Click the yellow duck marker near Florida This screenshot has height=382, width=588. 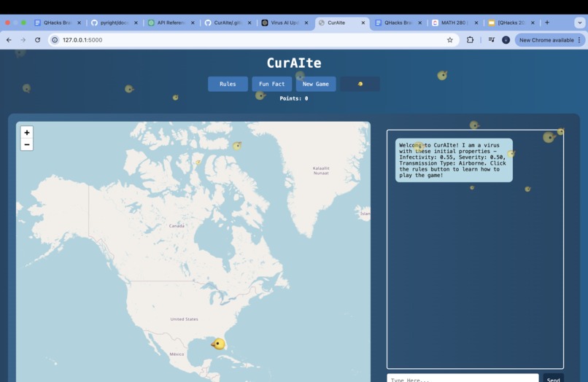click(x=218, y=343)
